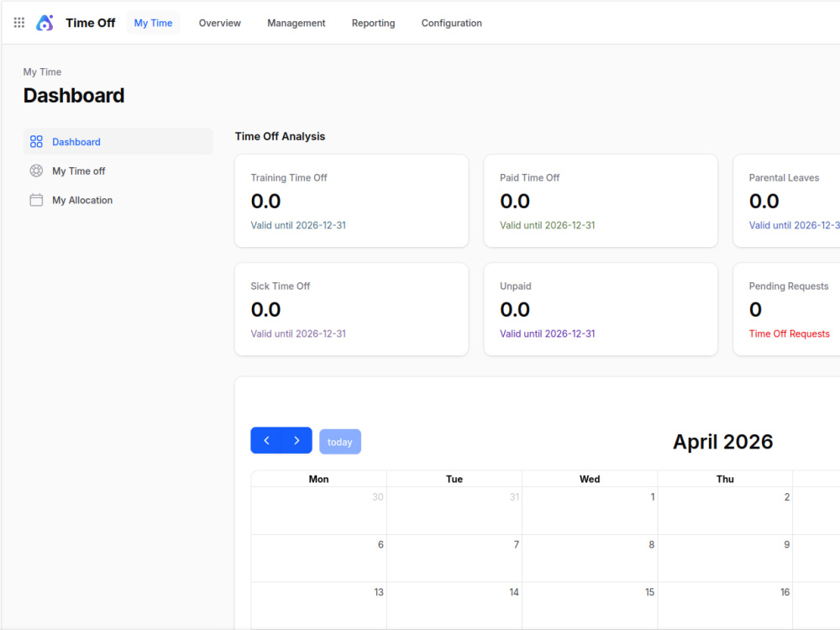
Task: Click the Training Time Off card
Action: click(351, 201)
